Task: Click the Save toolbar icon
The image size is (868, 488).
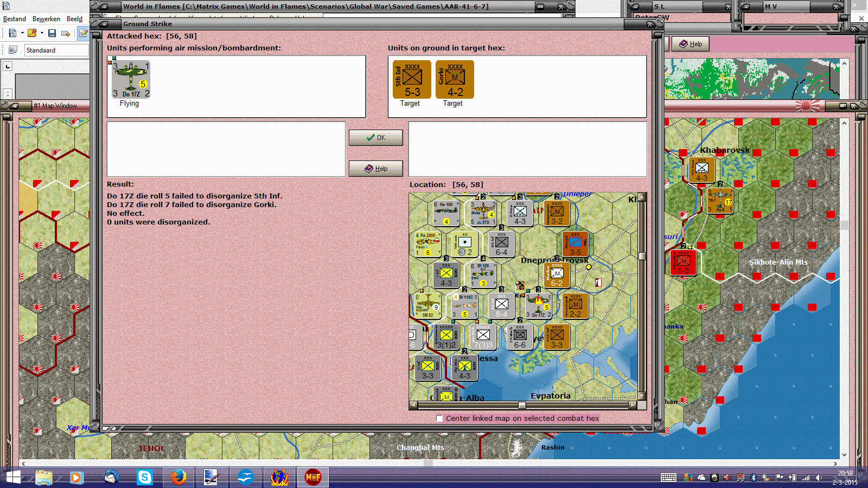Action: 52,33
